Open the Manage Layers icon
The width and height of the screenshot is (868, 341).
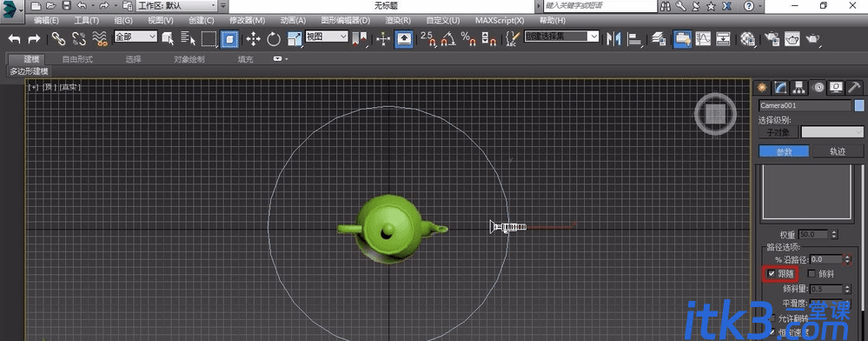[659, 38]
